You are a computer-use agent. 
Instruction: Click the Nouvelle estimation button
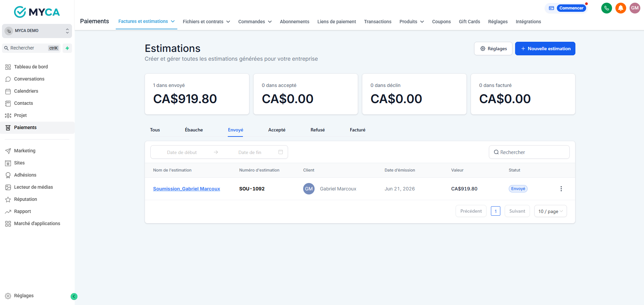click(545, 49)
